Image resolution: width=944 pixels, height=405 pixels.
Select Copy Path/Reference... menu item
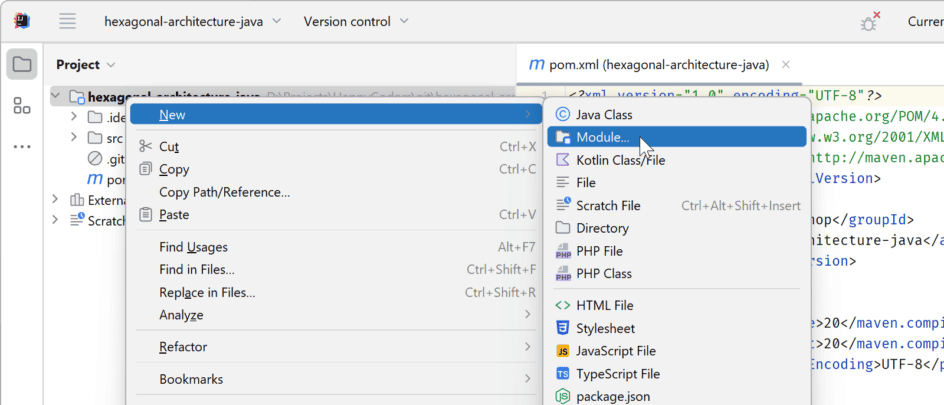224,192
